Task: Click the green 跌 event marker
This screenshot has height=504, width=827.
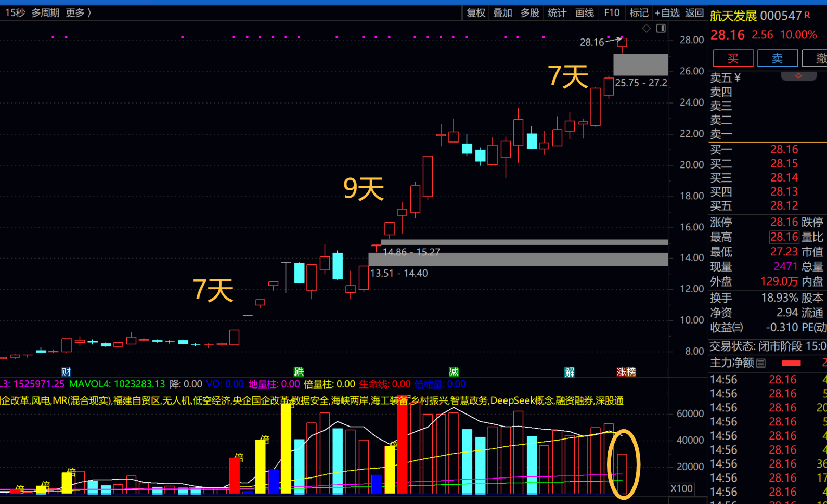Action: [299, 371]
